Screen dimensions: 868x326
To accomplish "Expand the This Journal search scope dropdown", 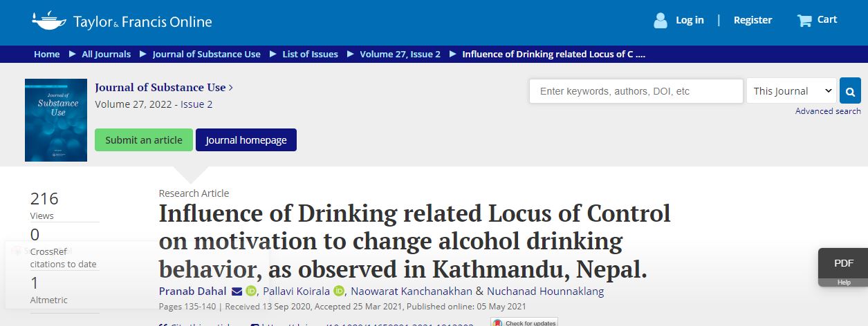I will coord(792,91).
